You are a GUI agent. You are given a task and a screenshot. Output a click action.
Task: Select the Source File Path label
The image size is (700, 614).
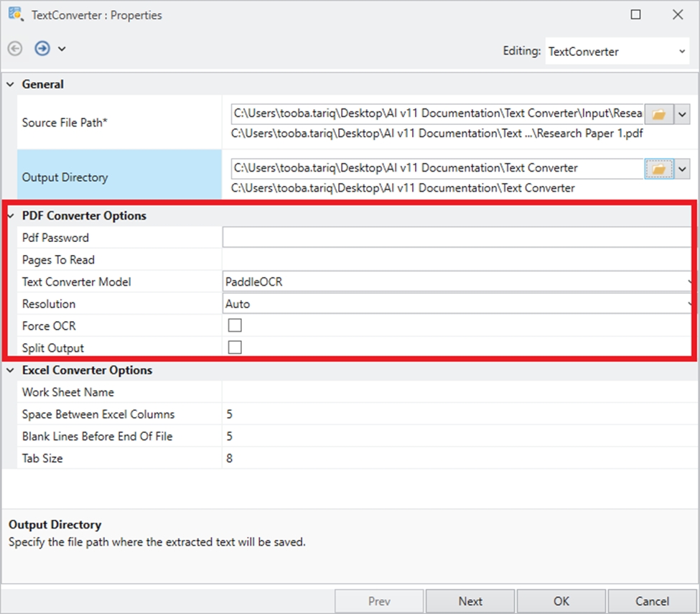(x=65, y=122)
